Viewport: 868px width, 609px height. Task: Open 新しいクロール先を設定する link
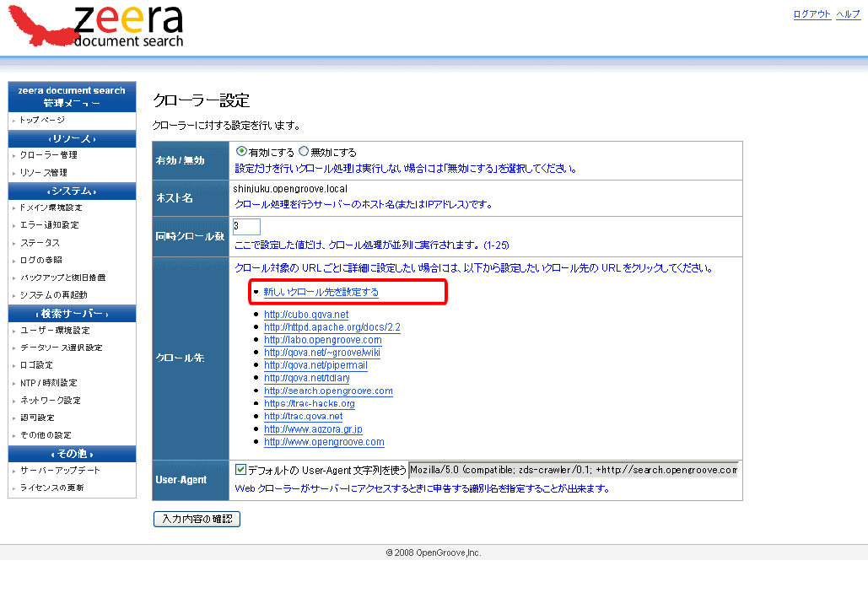coord(321,292)
